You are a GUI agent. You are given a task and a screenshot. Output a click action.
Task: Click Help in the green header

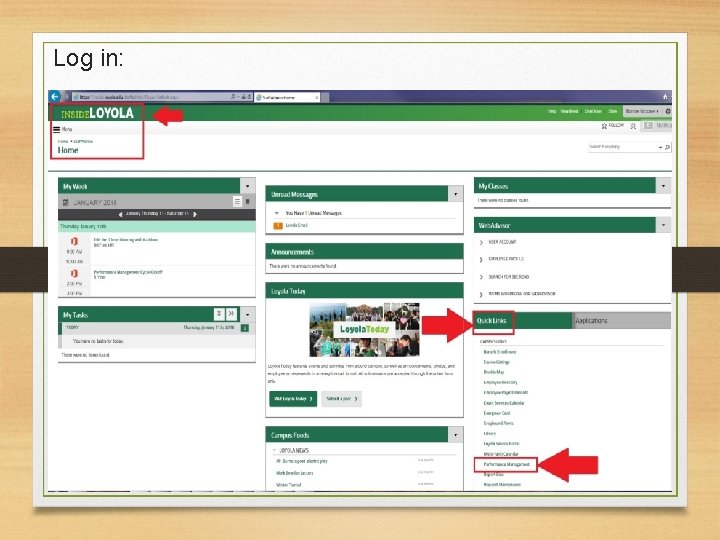(x=552, y=111)
